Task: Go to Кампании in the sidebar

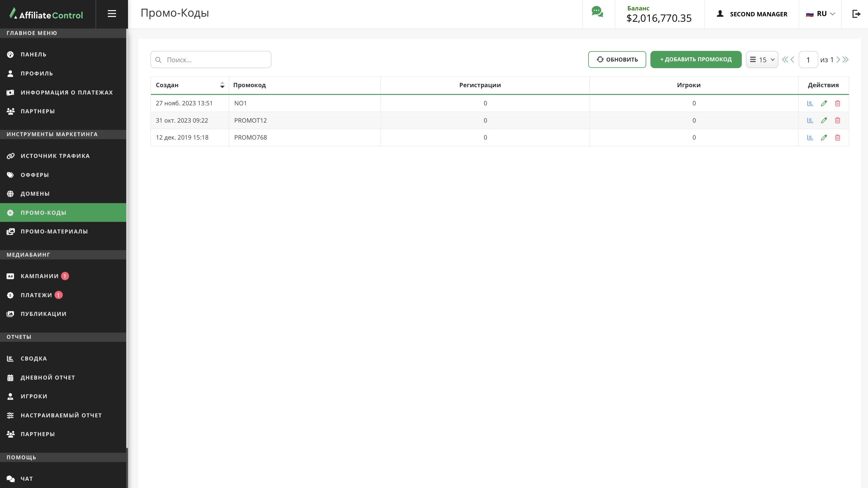Action: pos(39,276)
